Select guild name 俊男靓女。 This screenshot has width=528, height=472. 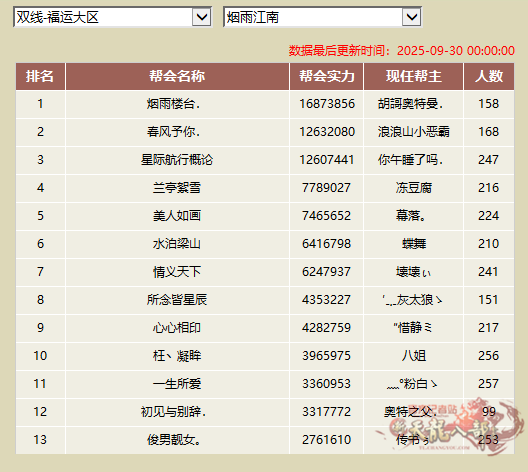(x=174, y=439)
